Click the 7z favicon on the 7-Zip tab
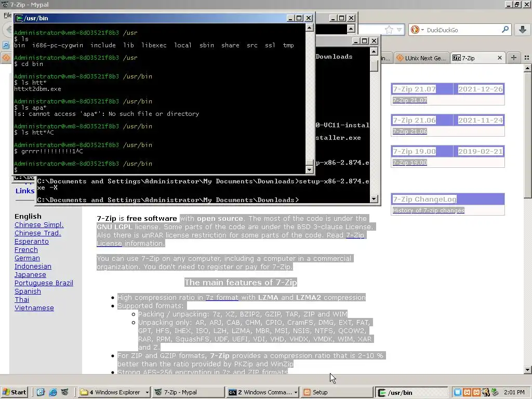The image size is (532, 399). (457, 58)
